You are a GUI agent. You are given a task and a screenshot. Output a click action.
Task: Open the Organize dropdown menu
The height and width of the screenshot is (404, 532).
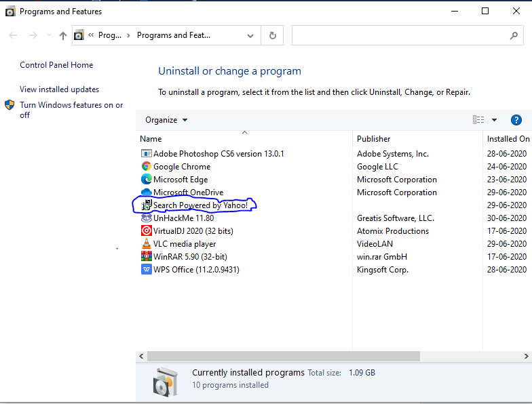[x=166, y=120]
